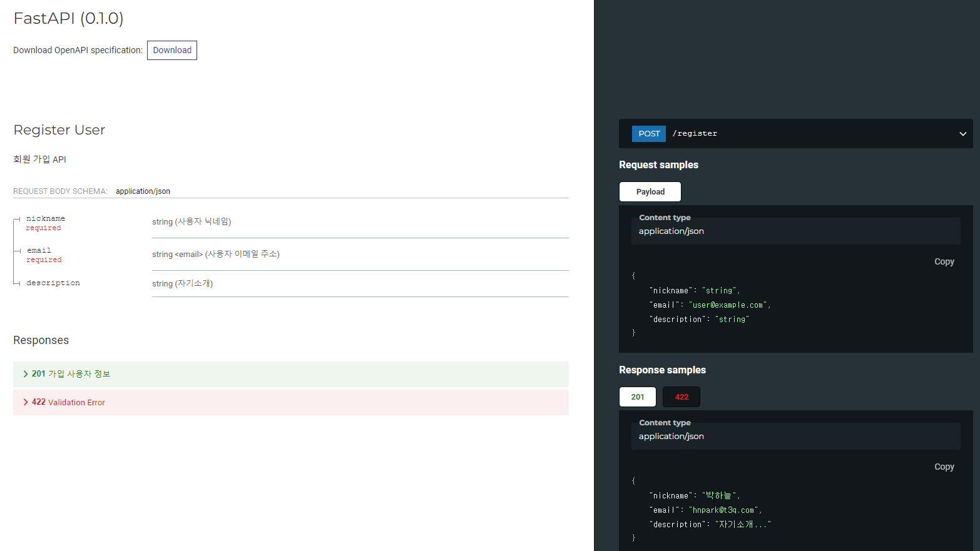Select the Payload request sample tab
This screenshot has height=551, width=980.
[x=650, y=192]
